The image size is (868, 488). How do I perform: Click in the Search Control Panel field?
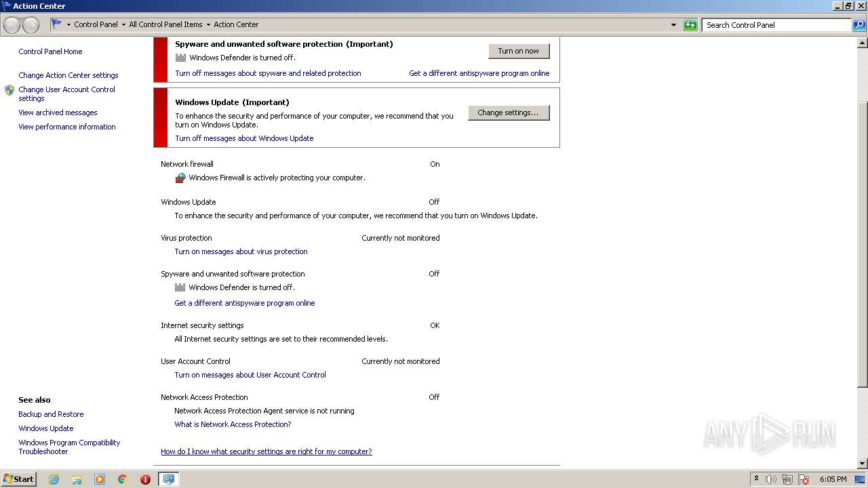(x=776, y=25)
